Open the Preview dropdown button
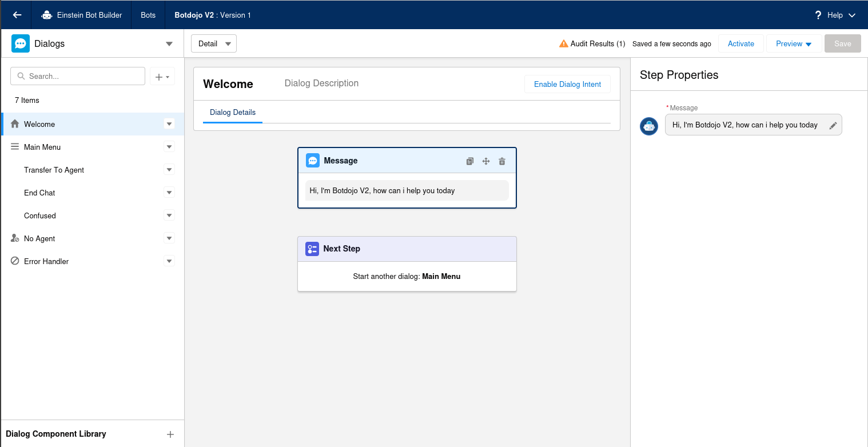Screen dimensions: 868x447 point(794,43)
